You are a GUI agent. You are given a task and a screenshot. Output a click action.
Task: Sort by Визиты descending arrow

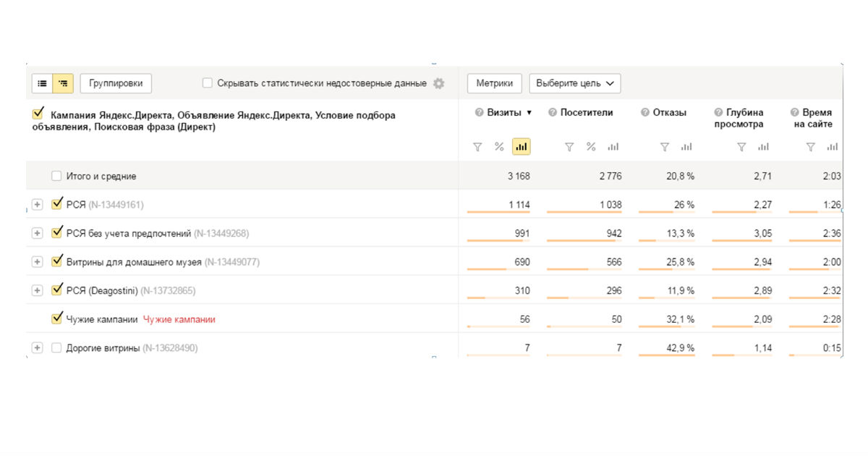[529, 113]
